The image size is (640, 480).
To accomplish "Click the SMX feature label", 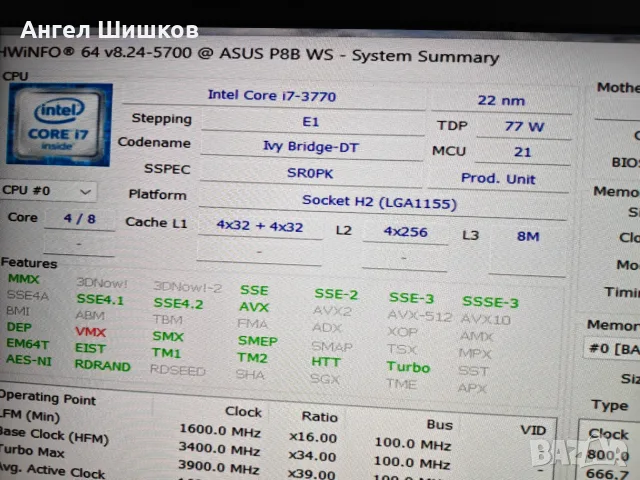I will tap(168, 336).
